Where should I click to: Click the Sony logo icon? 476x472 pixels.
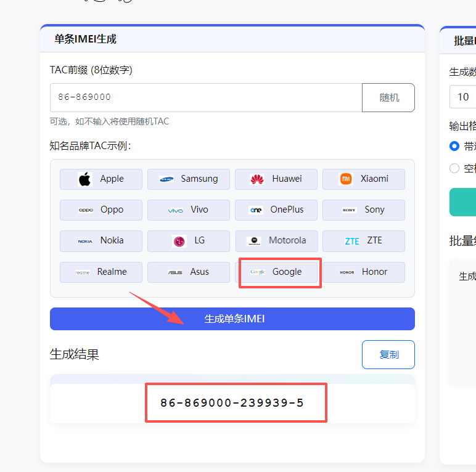click(349, 210)
